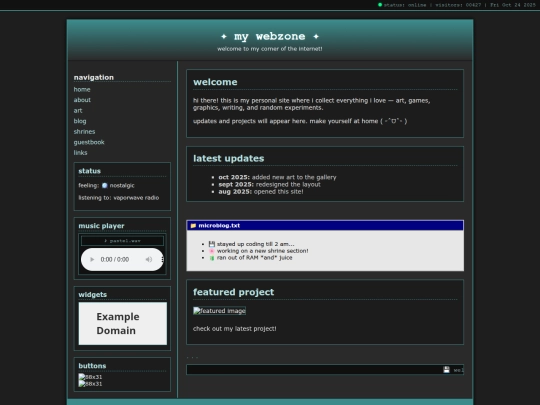Image resolution: width=540 pixels, height=405 pixels.
Task: Click 'check out my latest project!' text
Action: point(235,329)
